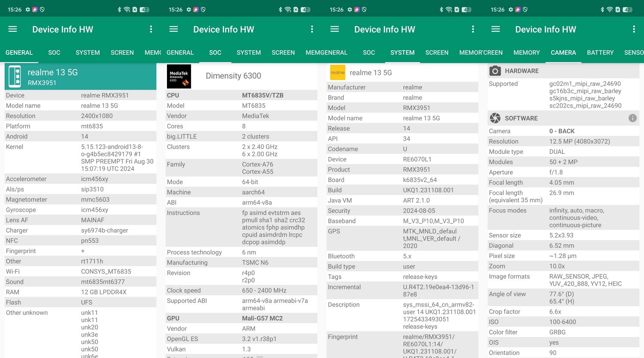Tap the settings gear in the General screen status bar
The image size is (644, 358).
coord(28,9)
